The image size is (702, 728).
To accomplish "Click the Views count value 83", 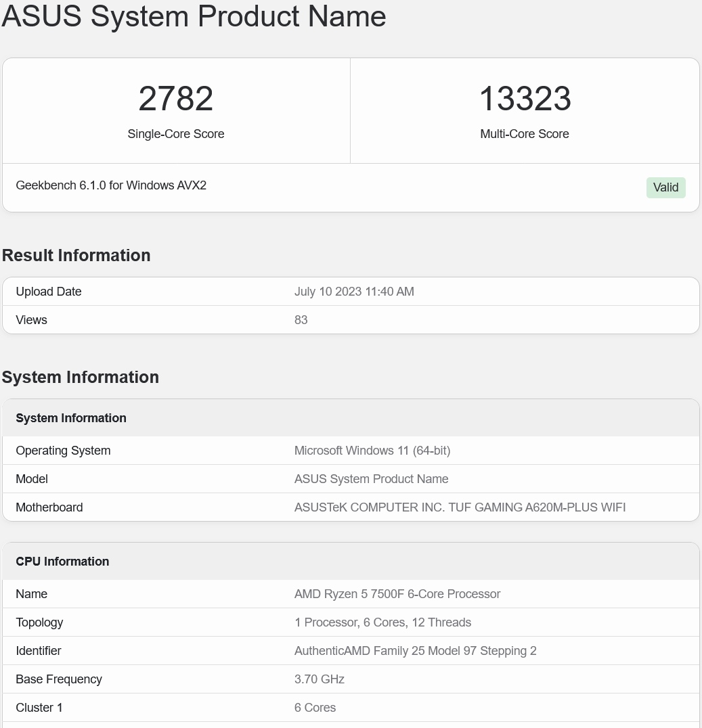I will click(x=301, y=320).
